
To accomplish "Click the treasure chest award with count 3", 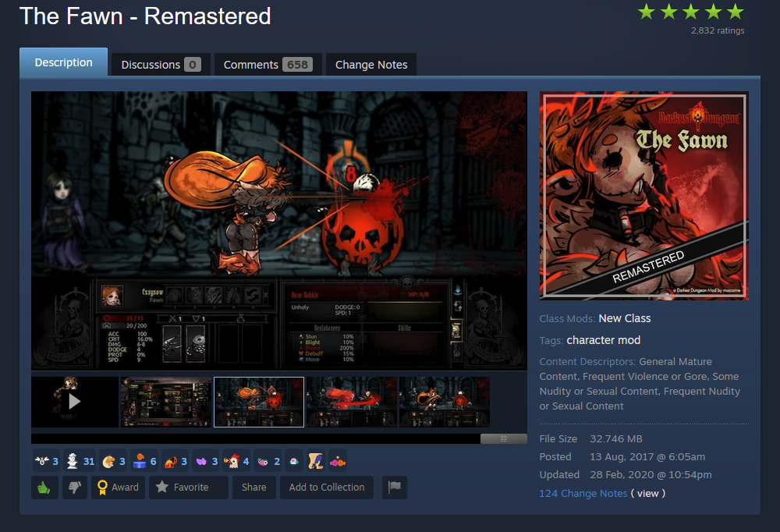I will pyautogui.click(x=175, y=461).
